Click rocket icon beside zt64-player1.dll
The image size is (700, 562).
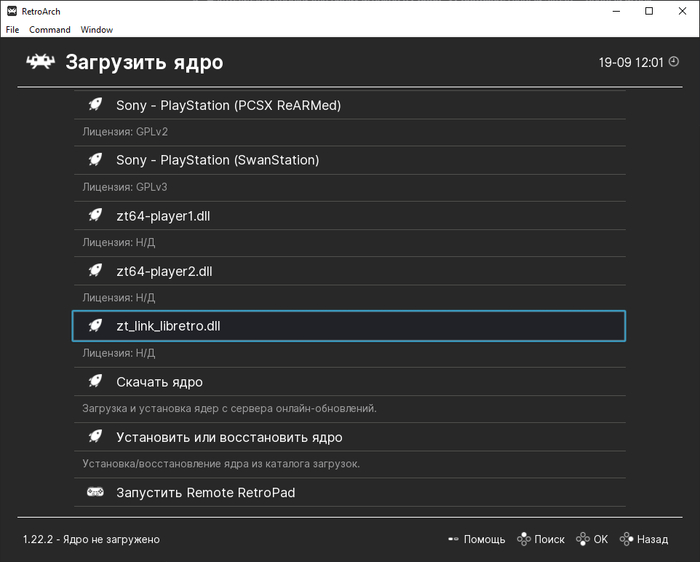[95, 216]
